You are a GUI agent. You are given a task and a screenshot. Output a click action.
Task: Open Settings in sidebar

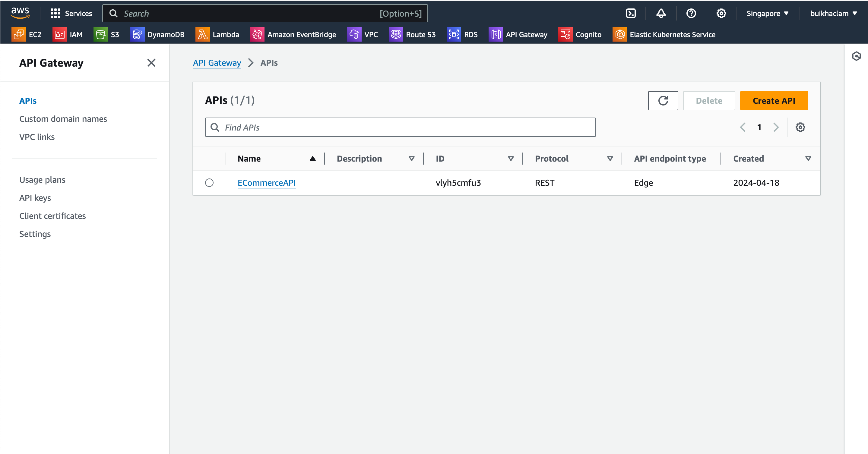click(35, 234)
